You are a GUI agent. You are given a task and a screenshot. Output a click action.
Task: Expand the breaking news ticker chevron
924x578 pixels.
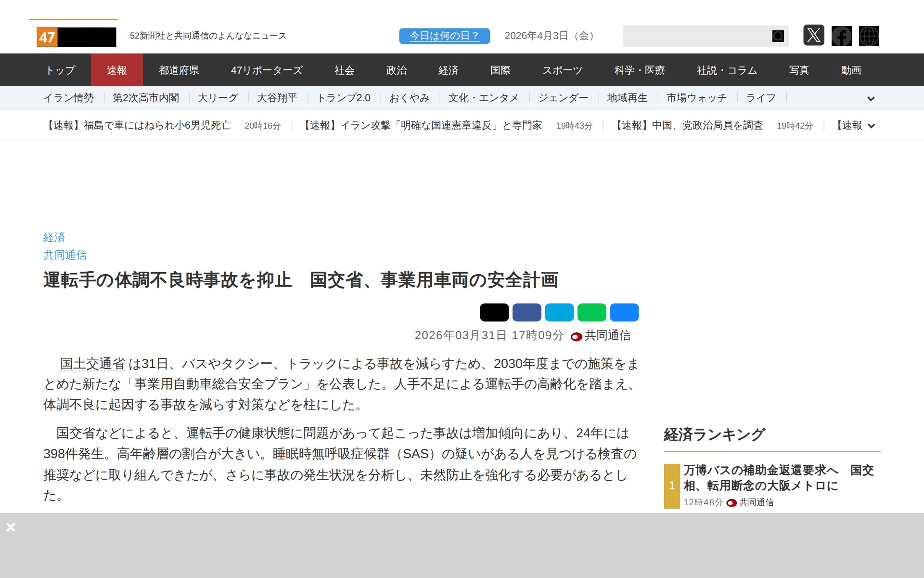click(871, 126)
